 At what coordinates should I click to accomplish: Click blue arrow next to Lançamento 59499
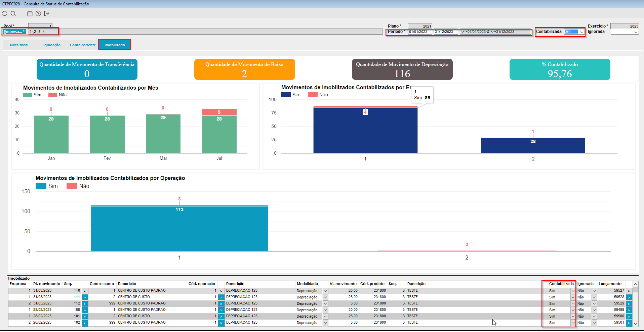629,310
